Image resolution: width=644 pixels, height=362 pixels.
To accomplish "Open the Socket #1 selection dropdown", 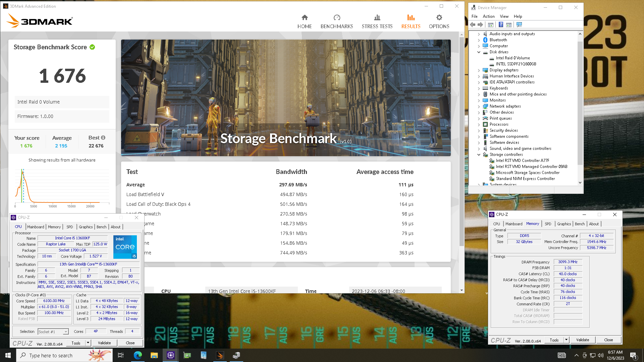I will click(x=66, y=332).
